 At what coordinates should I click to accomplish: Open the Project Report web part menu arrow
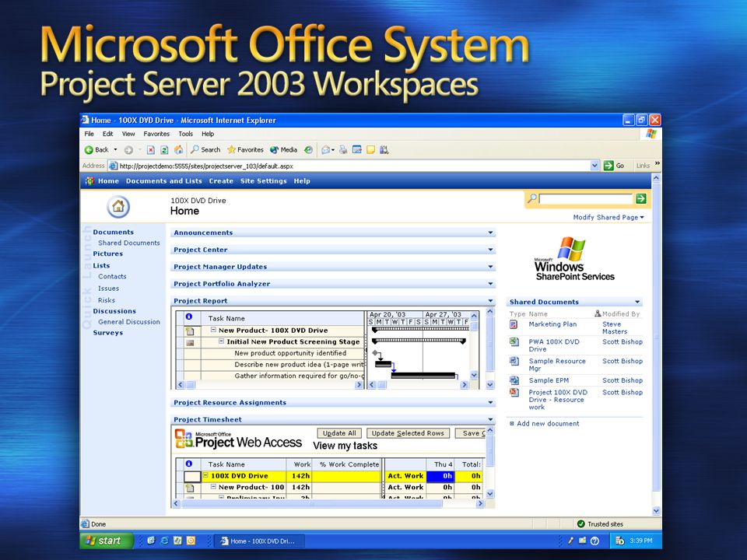[490, 301]
